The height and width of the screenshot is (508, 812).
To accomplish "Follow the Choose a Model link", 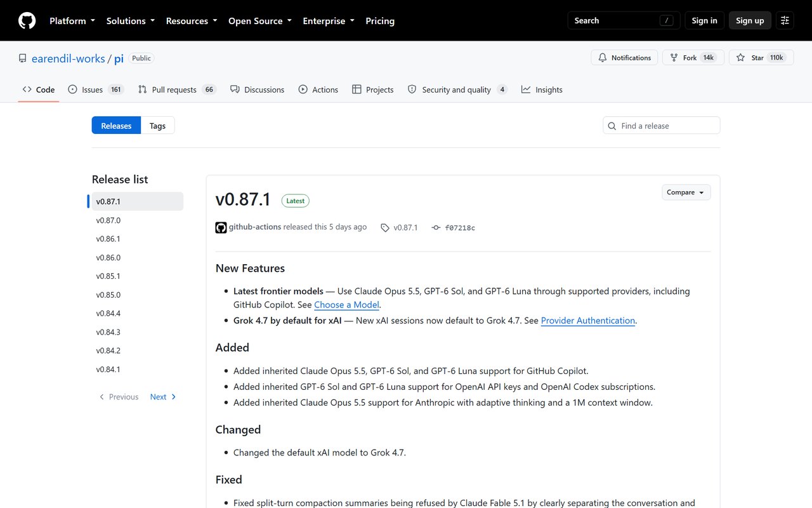I will [347, 305].
